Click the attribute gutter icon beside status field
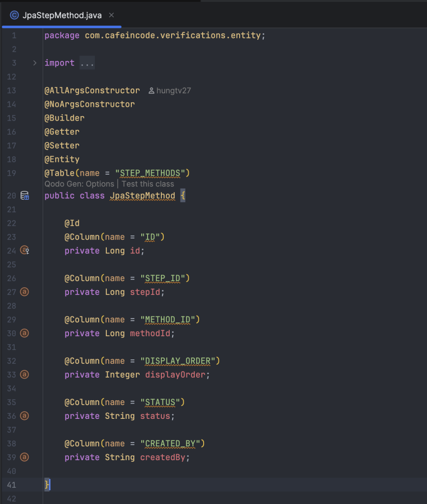This screenshot has width=427, height=504. click(25, 415)
